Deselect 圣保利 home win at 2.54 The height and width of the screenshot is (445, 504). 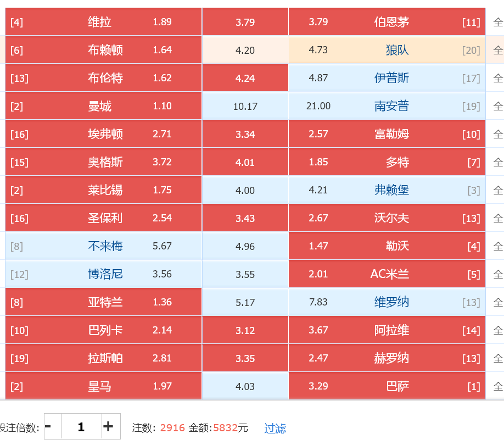(x=104, y=218)
